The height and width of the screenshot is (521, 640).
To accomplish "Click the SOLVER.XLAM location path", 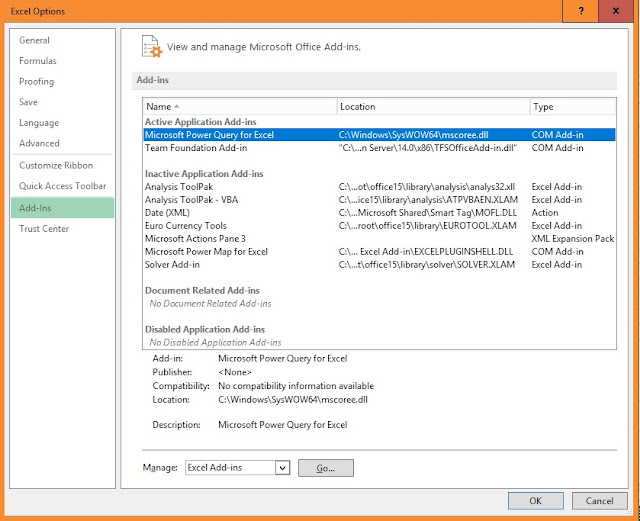I will tap(427, 265).
